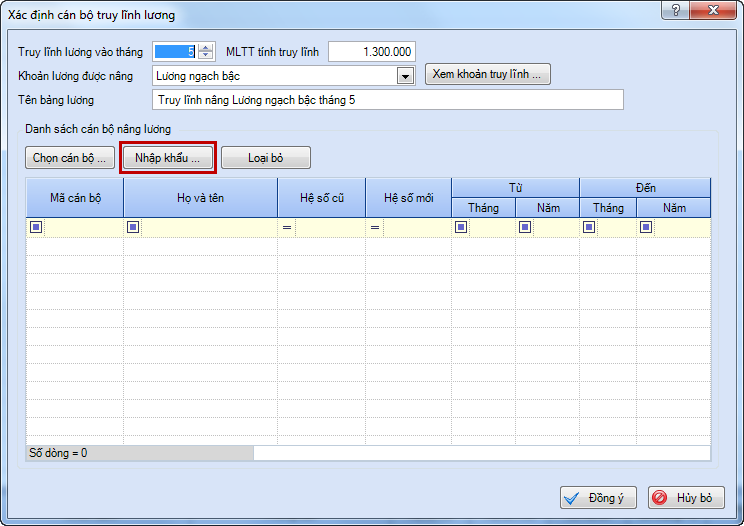Viewport: 744px width, 526px height.
Task: Open equals filter icon for Hệ số cũ
Action: [287, 228]
